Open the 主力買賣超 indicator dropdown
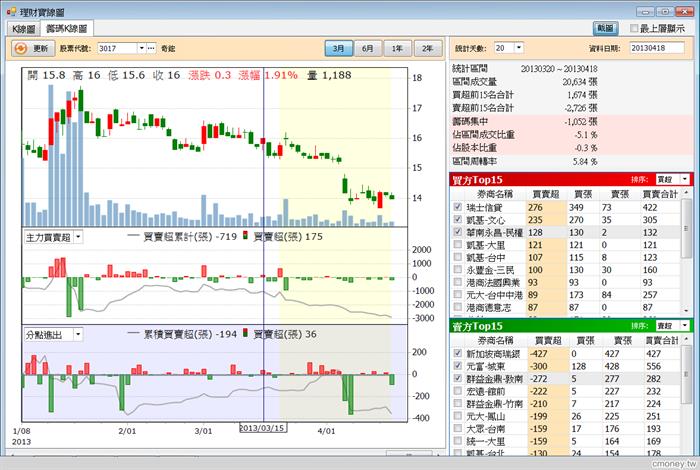The height and width of the screenshot is (470, 700). click(78, 237)
